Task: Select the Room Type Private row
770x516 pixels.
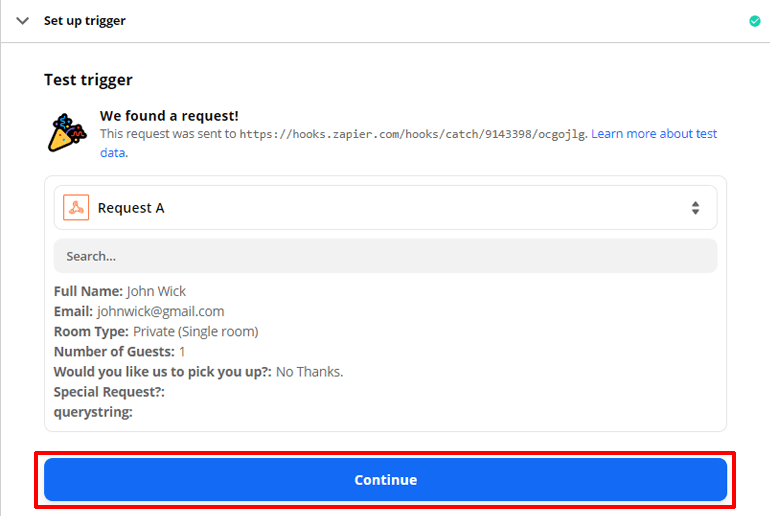Action: pyautogui.click(x=156, y=331)
